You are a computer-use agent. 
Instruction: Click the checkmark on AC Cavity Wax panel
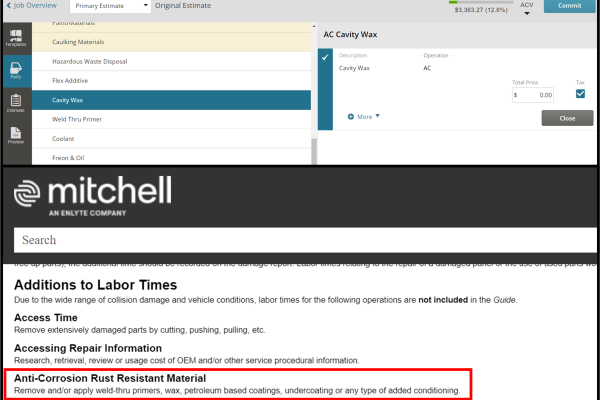[325, 57]
